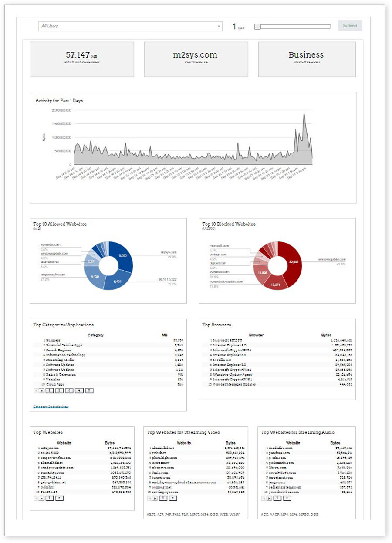Select the Cloud Apps category row
The height and width of the screenshot is (543, 392).
pos(108,384)
